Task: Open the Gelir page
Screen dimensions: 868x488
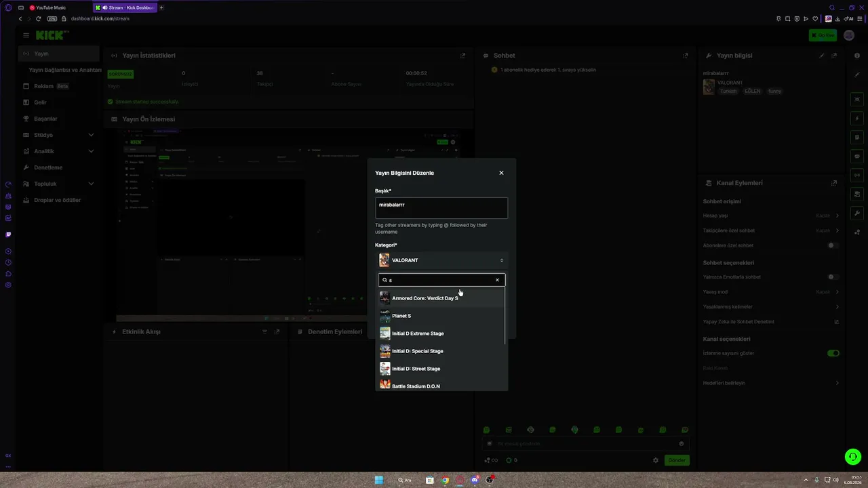Action: 60,102
